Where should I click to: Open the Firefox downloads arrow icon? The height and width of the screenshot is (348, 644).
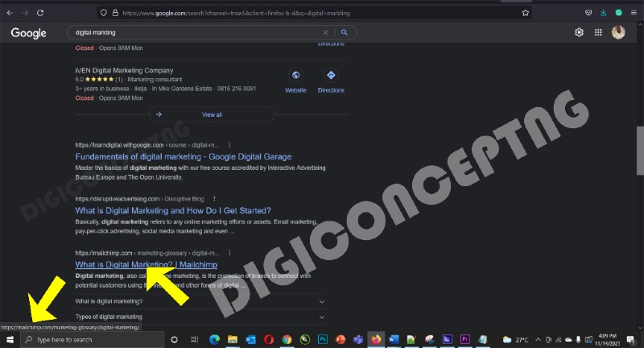[x=603, y=13]
